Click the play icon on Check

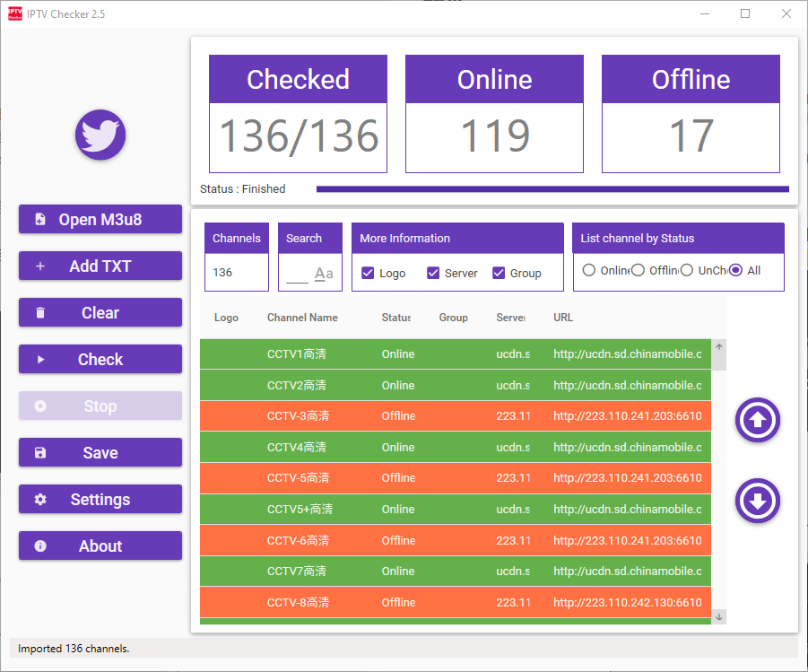coord(40,360)
